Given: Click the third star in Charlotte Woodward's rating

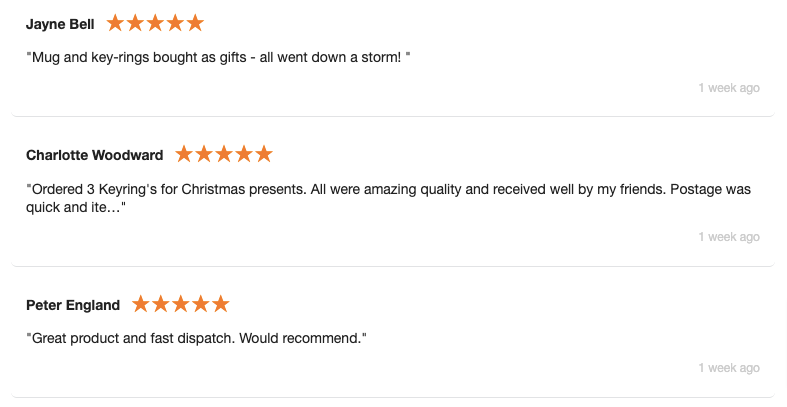Looking at the screenshot, I should 224,154.
